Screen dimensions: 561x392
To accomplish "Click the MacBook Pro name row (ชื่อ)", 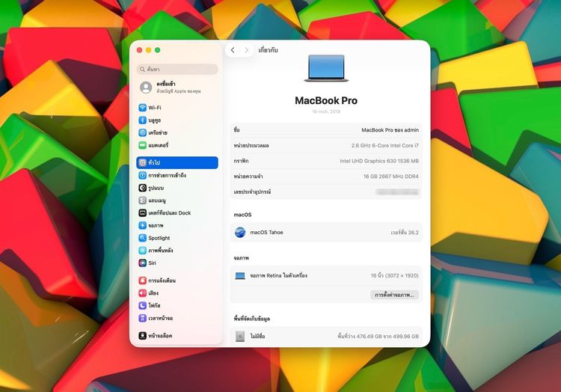I will point(326,130).
